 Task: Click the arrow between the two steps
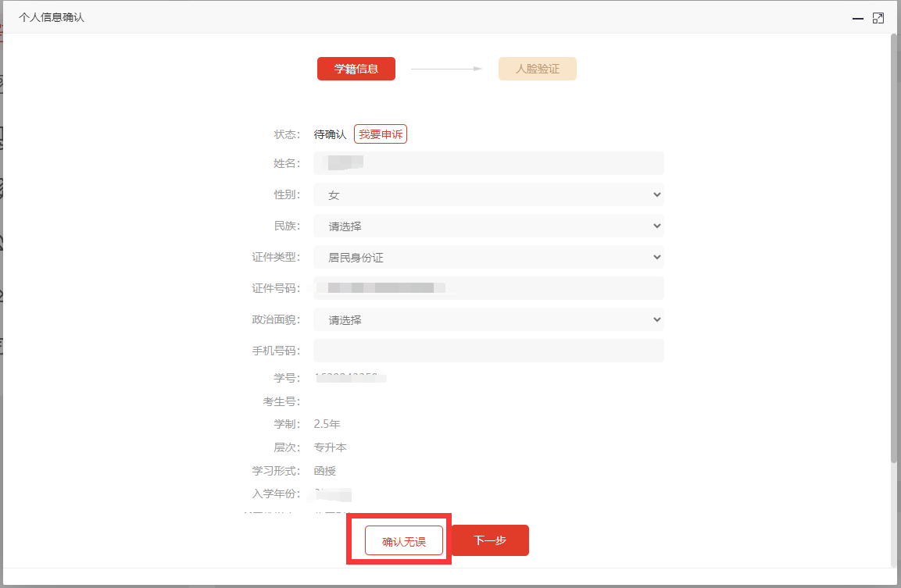click(x=446, y=69)
